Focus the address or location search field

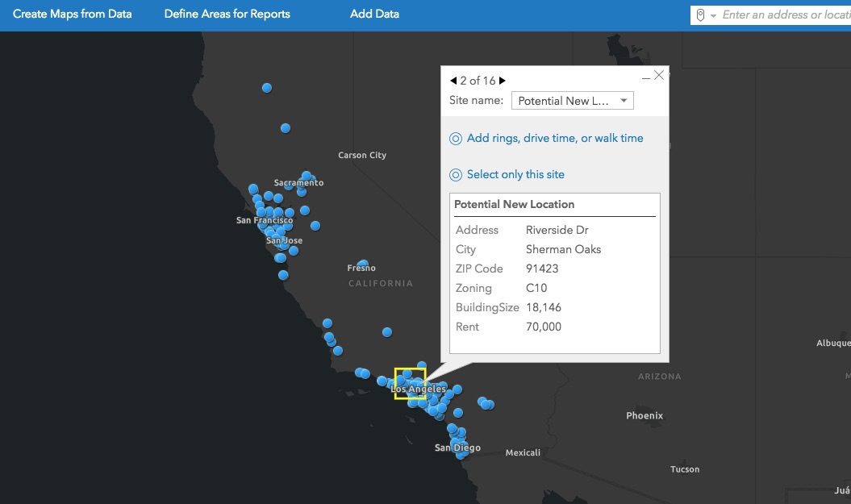coord(784,15)
